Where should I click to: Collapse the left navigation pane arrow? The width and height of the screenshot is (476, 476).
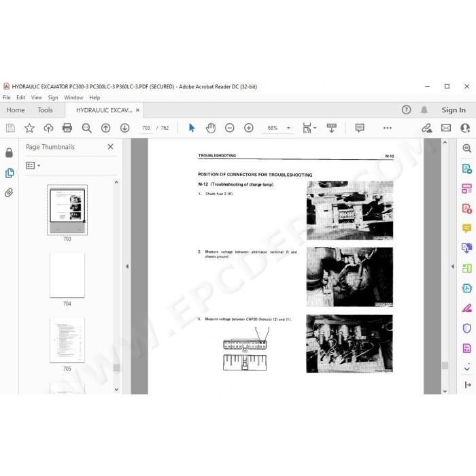[127, 267]
